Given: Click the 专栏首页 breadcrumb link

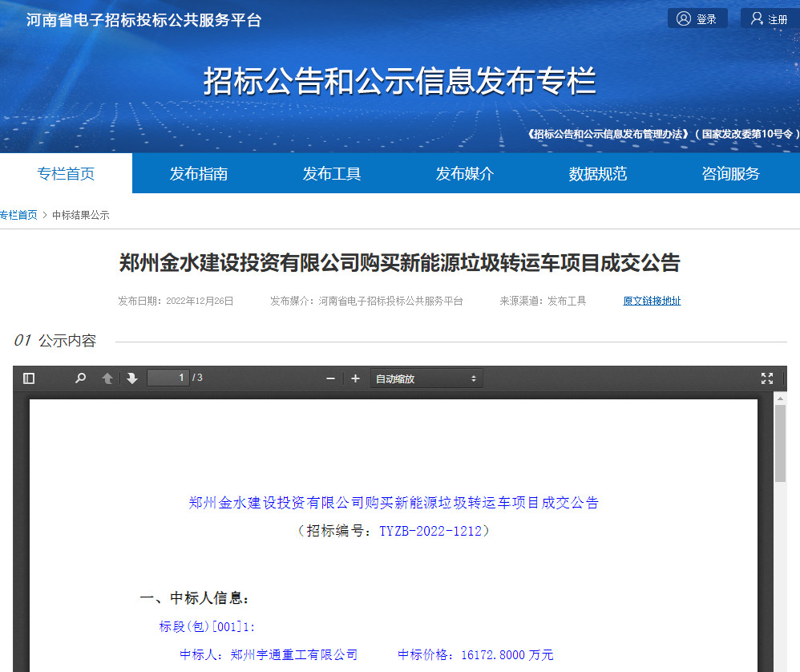Looking at the screenshot, I should [18, 215].
